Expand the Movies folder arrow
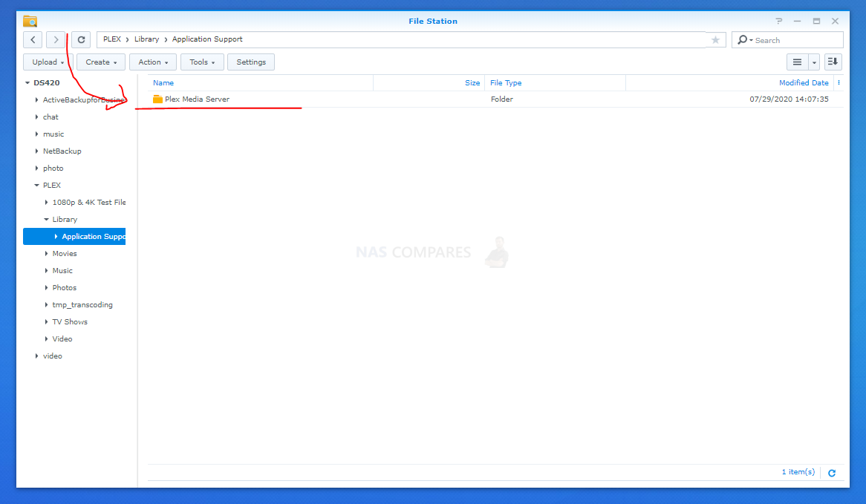This screenshot has height=504, width=866. (x=46, y=254)
